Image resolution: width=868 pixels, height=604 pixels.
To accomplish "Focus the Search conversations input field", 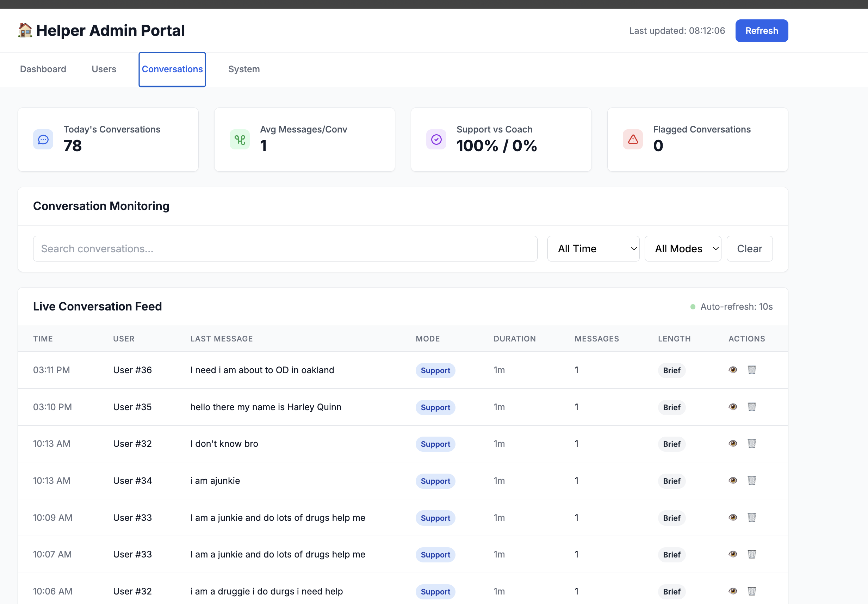I will point(285,249).
